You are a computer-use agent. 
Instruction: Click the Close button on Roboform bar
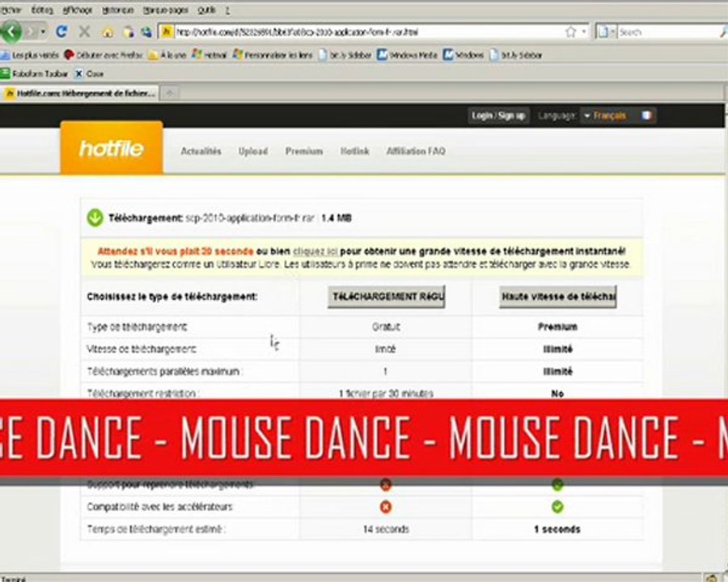(89, 74)
